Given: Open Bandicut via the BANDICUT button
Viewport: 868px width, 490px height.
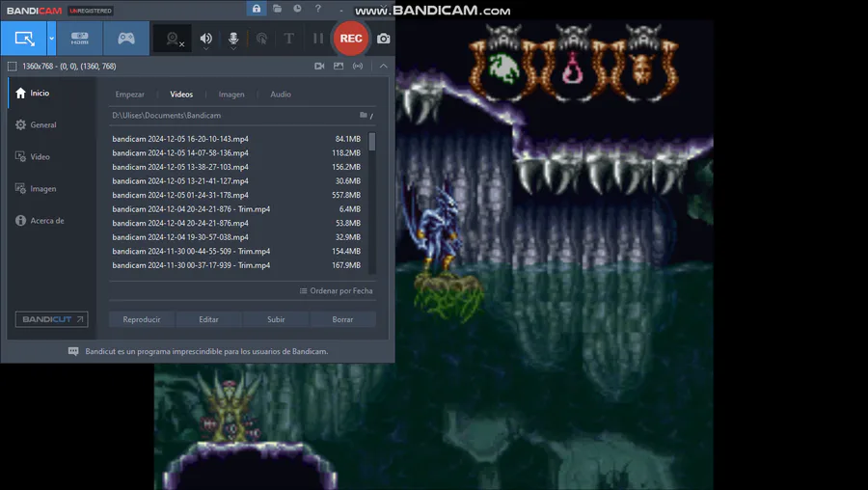Looking at the screenshot, I should [x=51, y=319].
